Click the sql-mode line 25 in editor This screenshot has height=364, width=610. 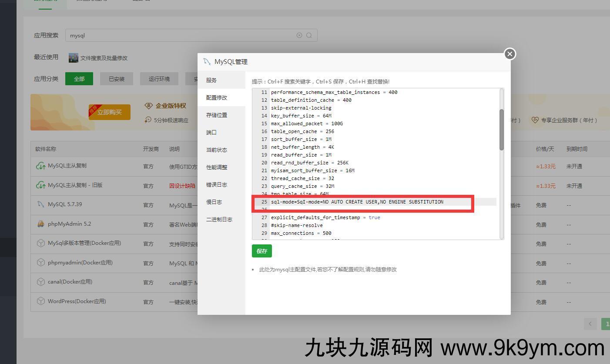[x=357, y=202]
